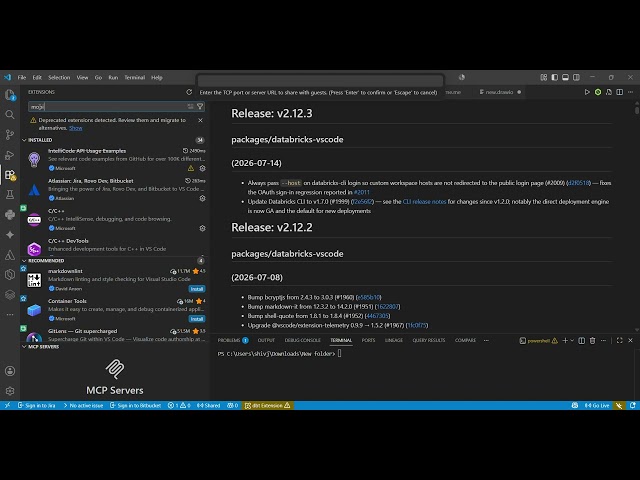Viewport: 640px width, 480px height.
Task: Toggle the secondary side bar layout
Action: click(576, 77)
